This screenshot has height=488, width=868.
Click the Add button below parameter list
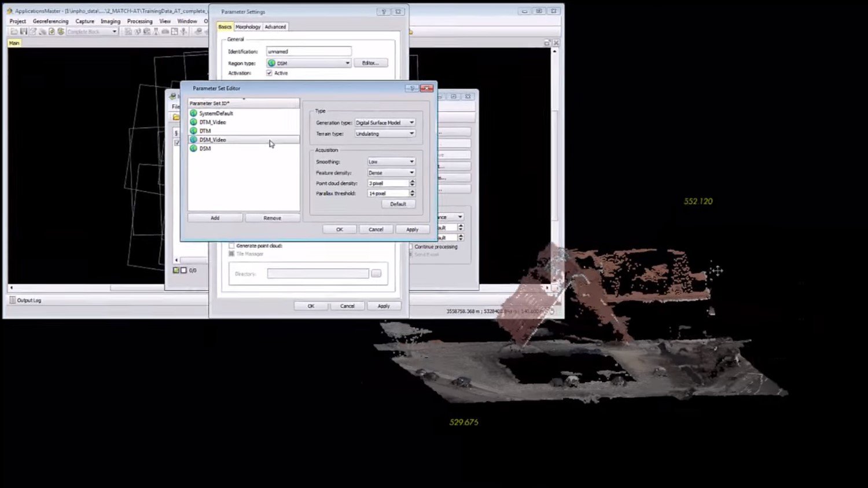pyautogui.click(x=215, y=218)
